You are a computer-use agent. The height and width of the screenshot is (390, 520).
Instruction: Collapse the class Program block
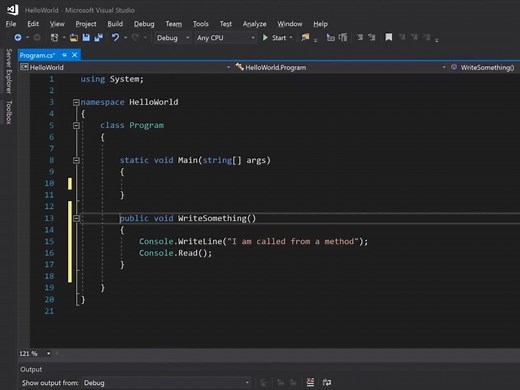click(76, 125)
